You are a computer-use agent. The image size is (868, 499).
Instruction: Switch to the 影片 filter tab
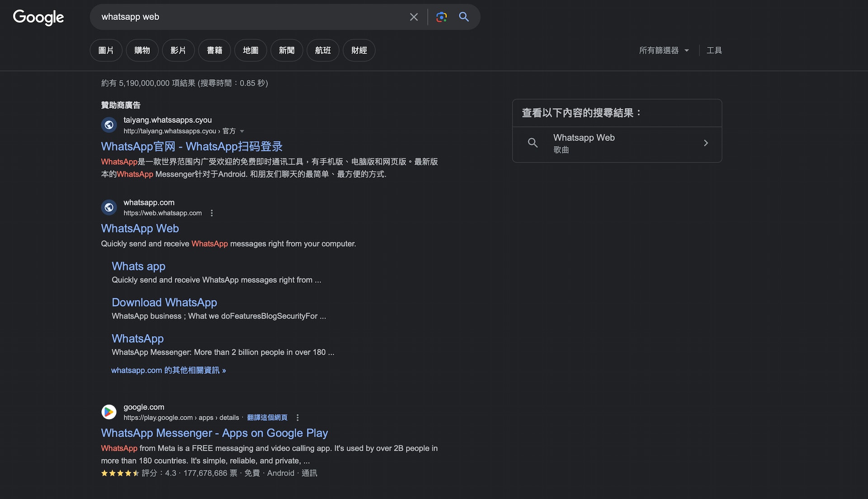tap(178, 50)
